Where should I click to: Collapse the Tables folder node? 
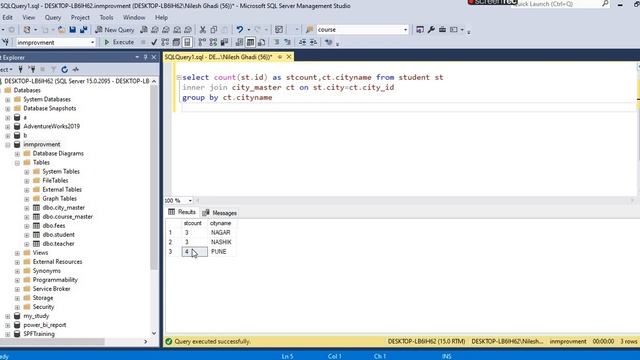(17, 163)
